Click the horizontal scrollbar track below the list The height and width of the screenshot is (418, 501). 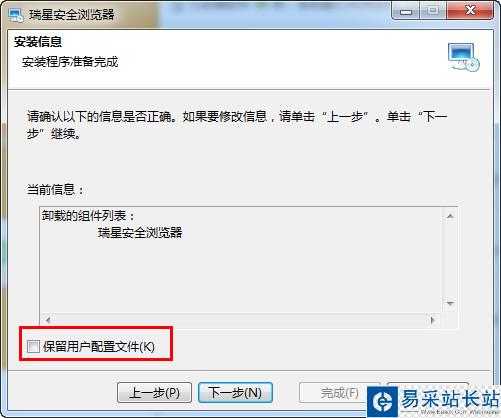point(240,320)
